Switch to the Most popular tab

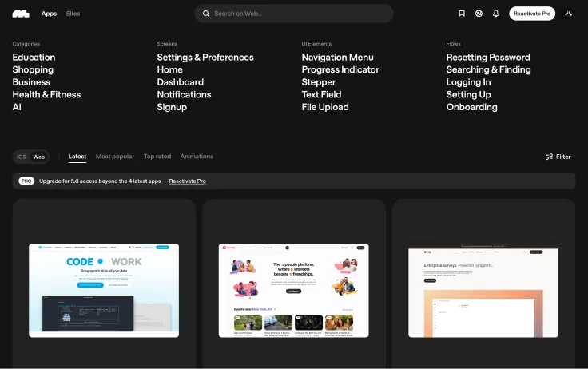[115, 157]
